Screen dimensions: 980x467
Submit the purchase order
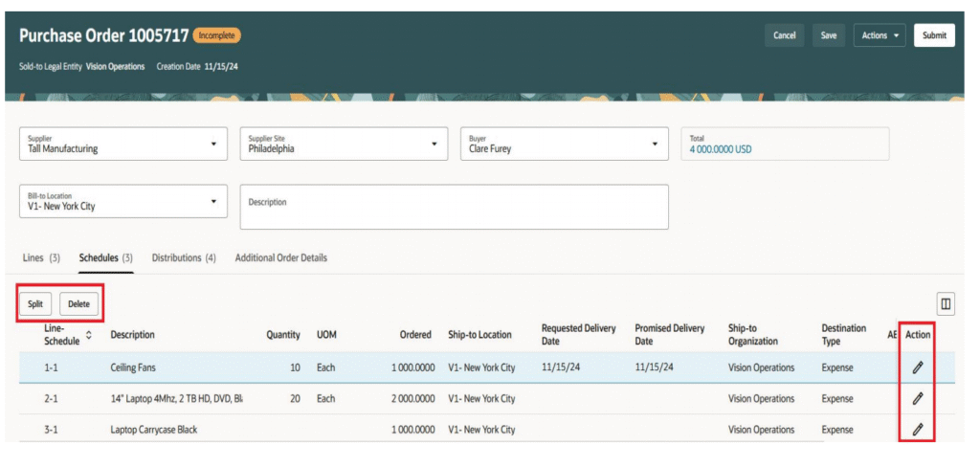click(x=934, y=35)
